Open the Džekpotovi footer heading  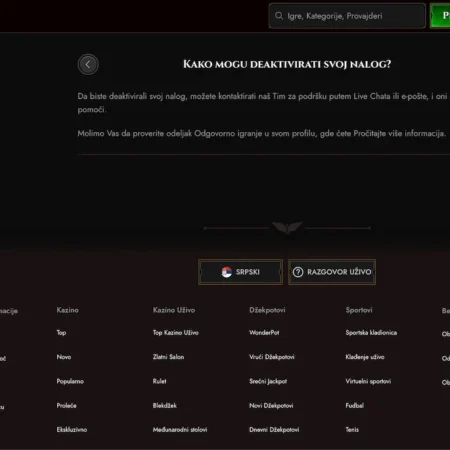pyautogui.click(x=267, y=310)
